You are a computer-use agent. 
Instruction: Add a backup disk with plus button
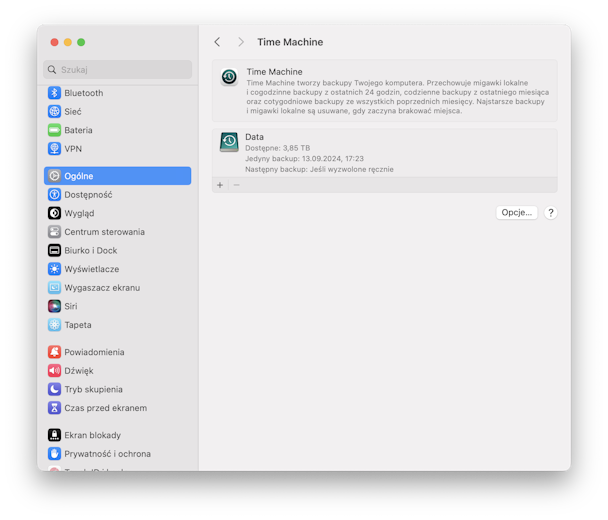tap(220, 185)
